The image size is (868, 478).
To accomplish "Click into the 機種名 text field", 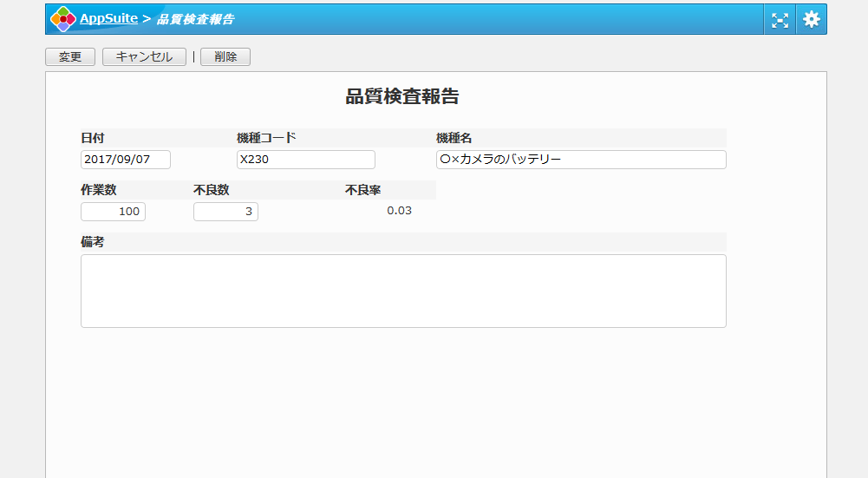I will (580, 160).
